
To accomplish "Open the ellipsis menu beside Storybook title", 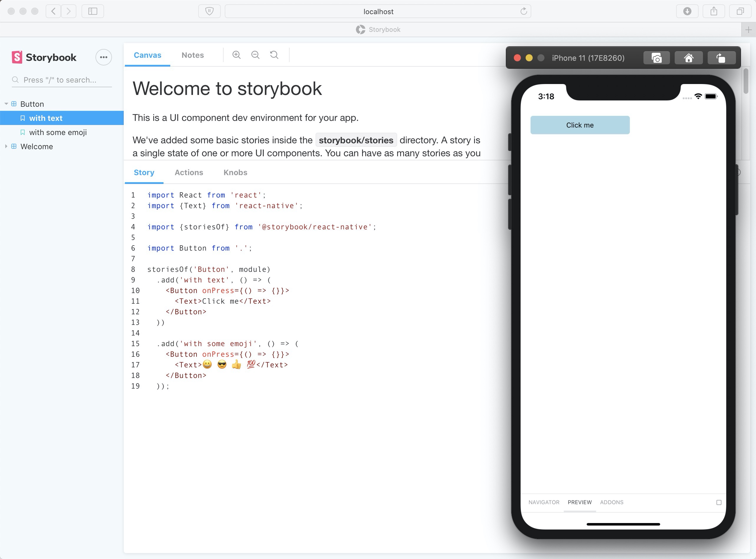I will click(x=103, y=57).
